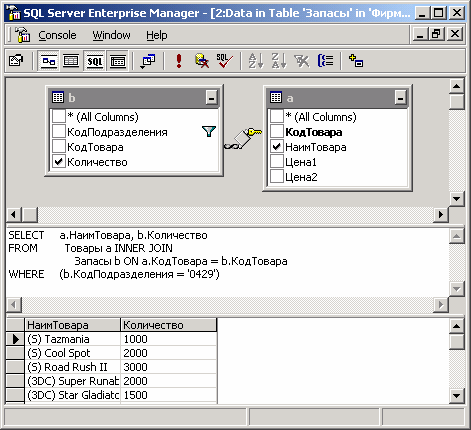This screenshot has height=430, width=471.
Task: Click the Cancel Execution icon
Action: coord(202,61)
